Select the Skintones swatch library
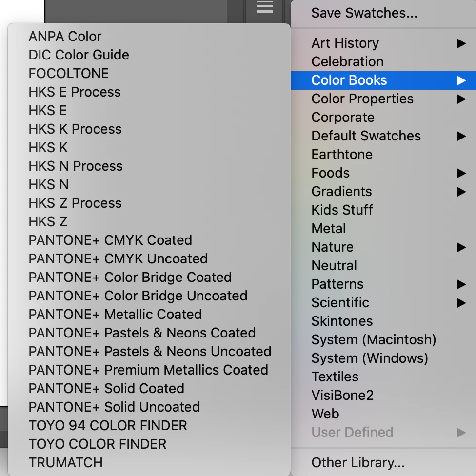The width and height of the screenshot is (476, 476). point(383,321)
